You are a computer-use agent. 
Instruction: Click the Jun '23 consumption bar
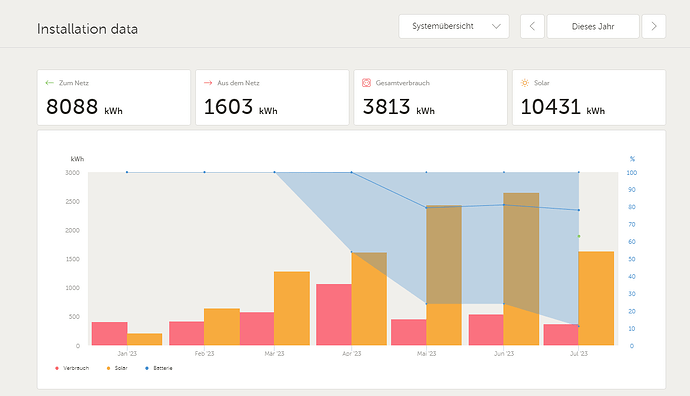pyautogui.click(x=486, y=330)
